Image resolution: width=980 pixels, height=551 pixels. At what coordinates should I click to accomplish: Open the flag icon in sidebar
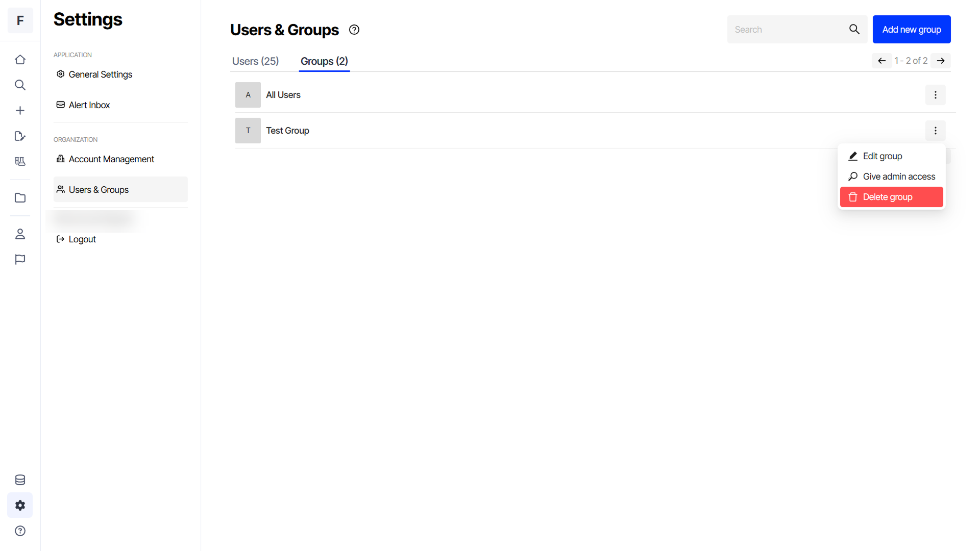pyautogui.click(x=20, y=260)
